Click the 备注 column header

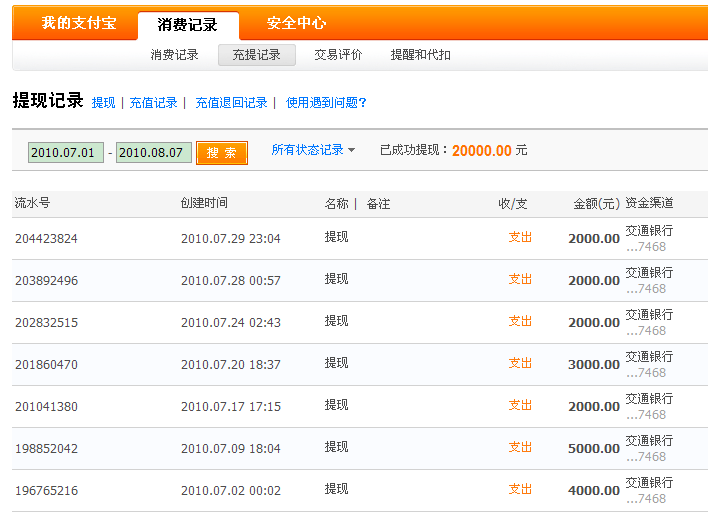click(378, 204)
